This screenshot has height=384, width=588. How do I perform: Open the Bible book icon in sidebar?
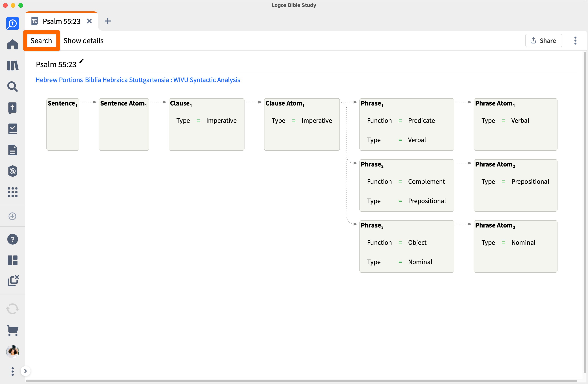[13, 108]
